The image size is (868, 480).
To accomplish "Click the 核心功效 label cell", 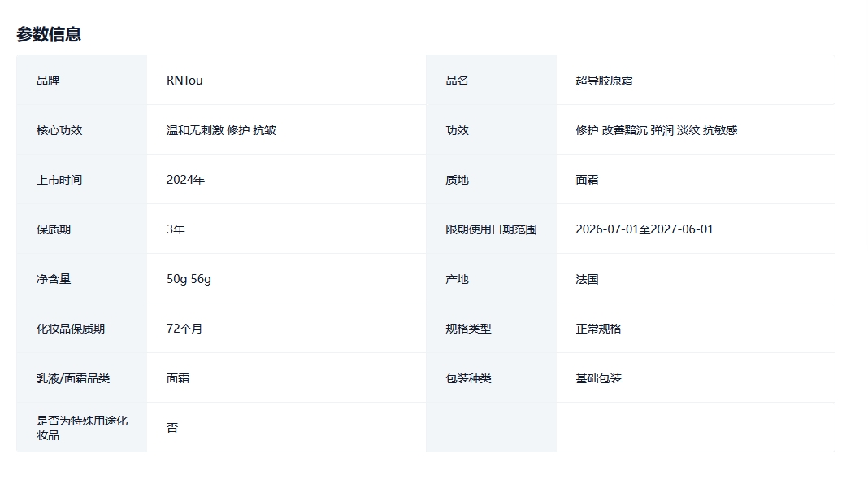I will click(59, 130).
